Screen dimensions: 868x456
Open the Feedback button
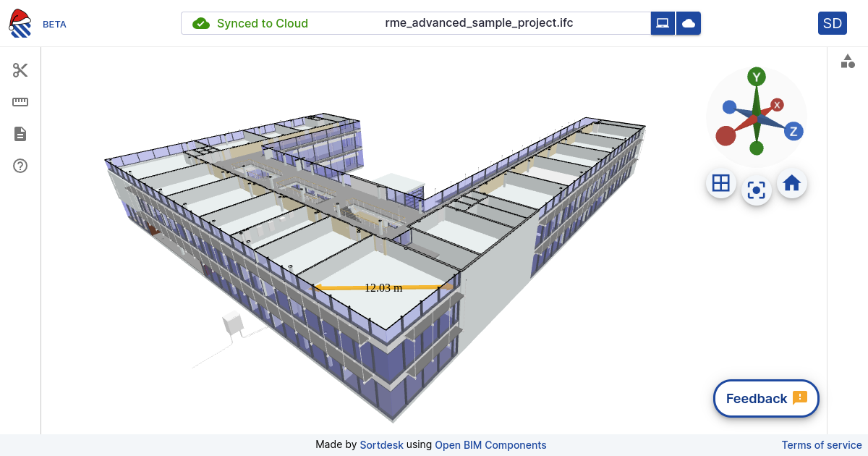(766, 398)
